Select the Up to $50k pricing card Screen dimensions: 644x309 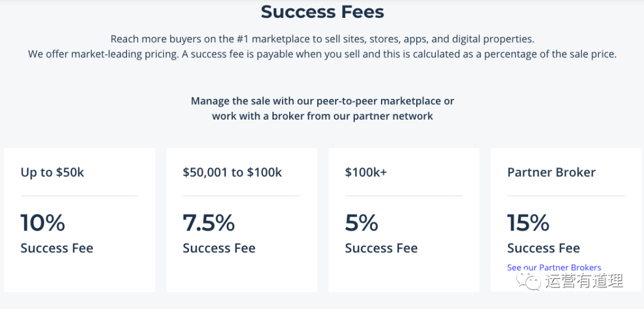coord(79,220)
